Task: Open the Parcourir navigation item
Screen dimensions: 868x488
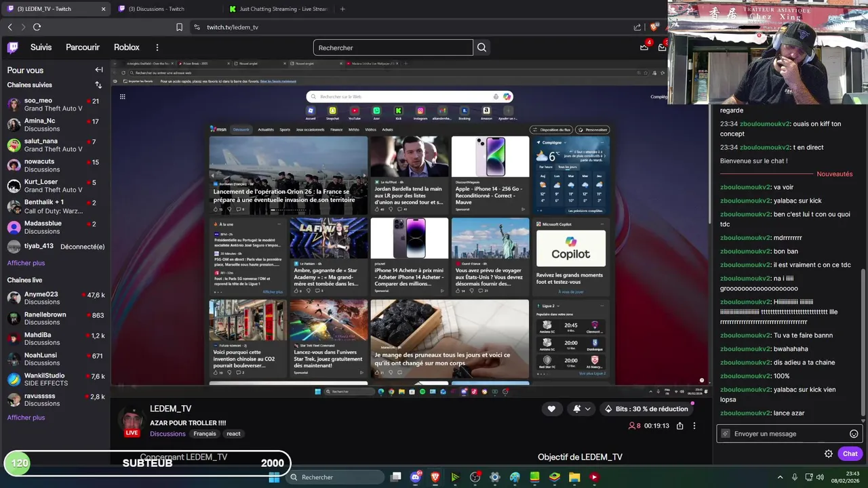Action: coord(83,47)
